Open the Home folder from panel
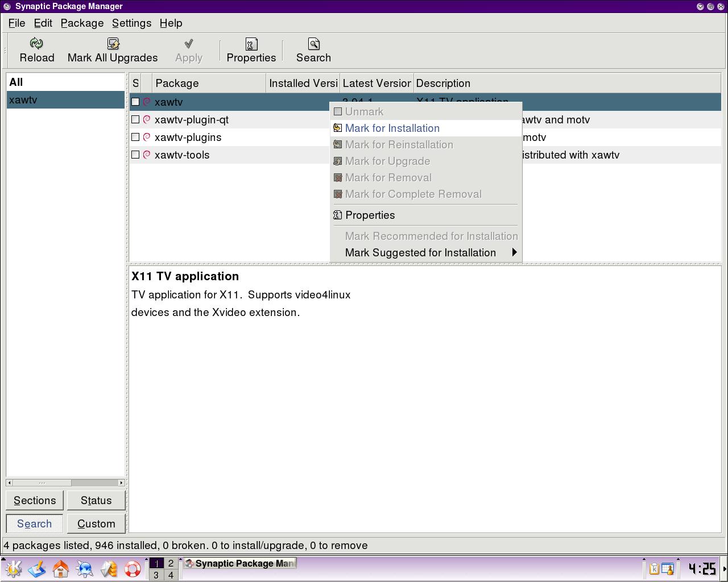This screenshot has width=728, height=582. [61, 568]
